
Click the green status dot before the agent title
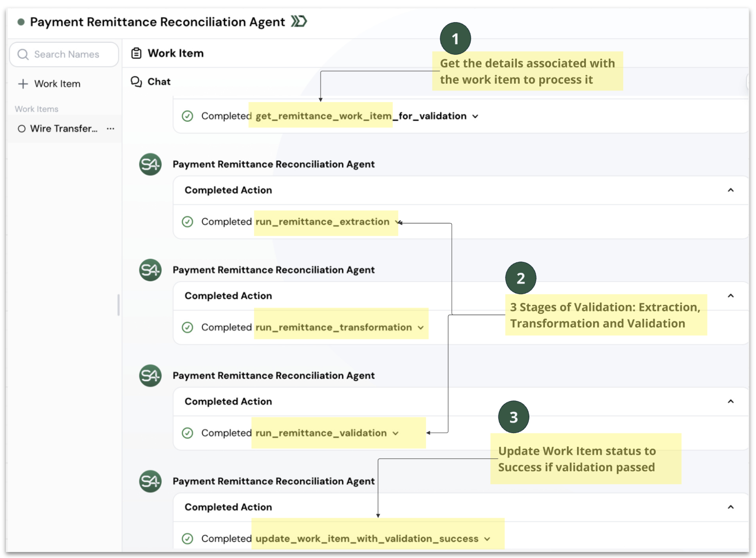tap(21, 22)
